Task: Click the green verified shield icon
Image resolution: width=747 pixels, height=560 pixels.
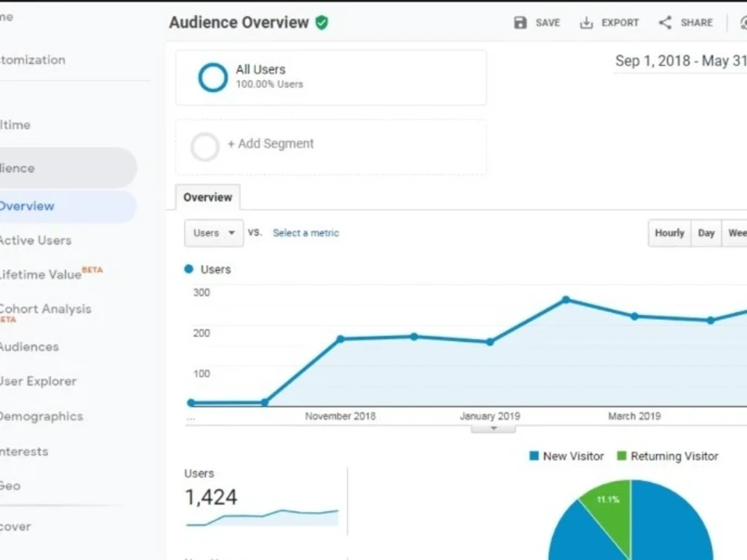Action: point(322,22)
